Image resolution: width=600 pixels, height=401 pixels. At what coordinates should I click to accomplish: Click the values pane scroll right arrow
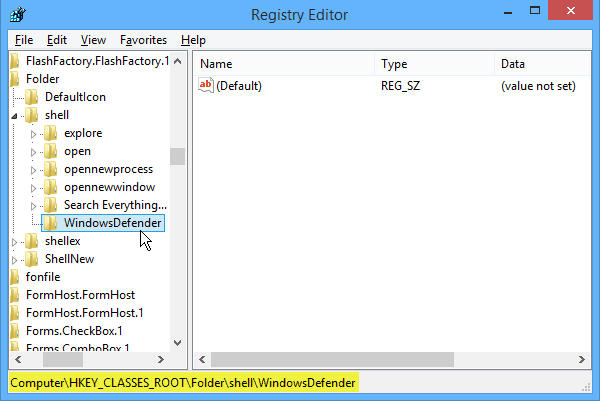pos(582,359)
